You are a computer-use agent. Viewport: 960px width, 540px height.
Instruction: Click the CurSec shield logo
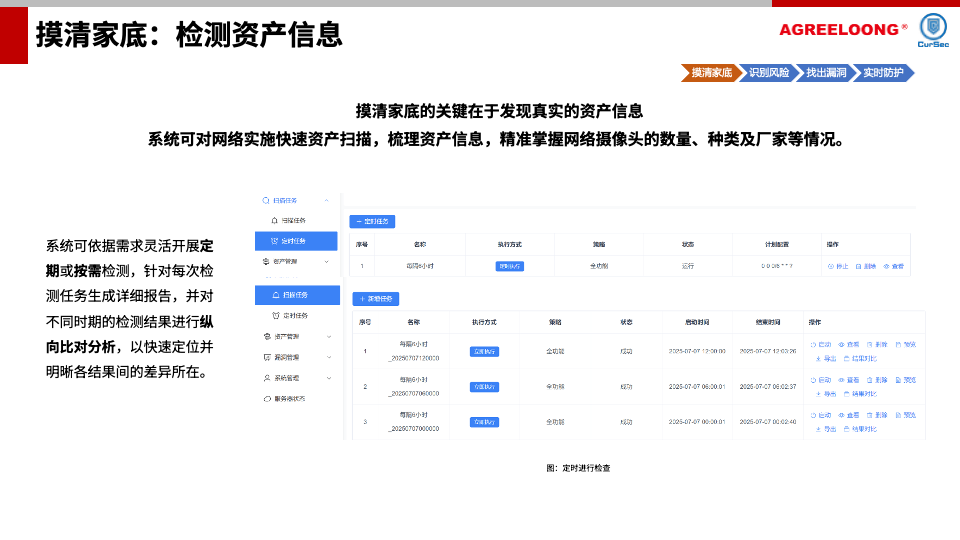[933, 28]
